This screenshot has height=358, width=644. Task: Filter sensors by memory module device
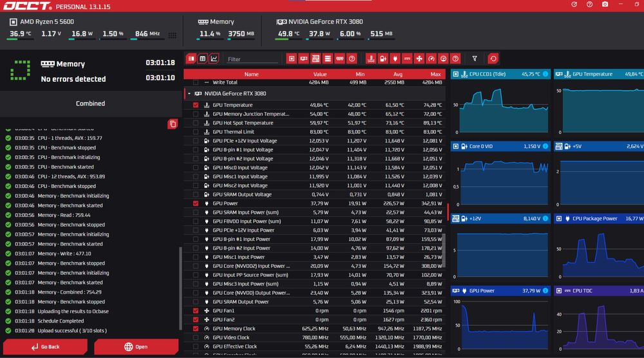coord(339,59)
